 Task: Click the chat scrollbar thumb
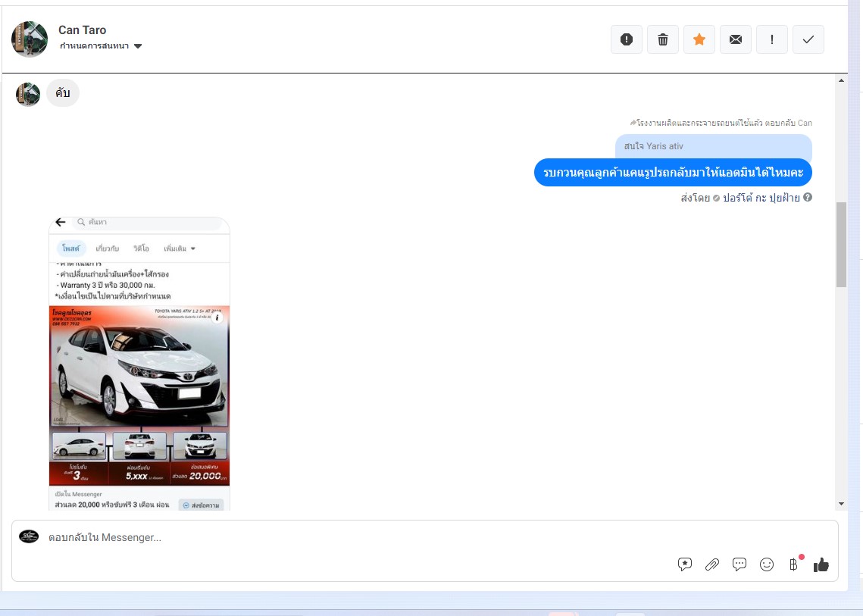(841, 245)
